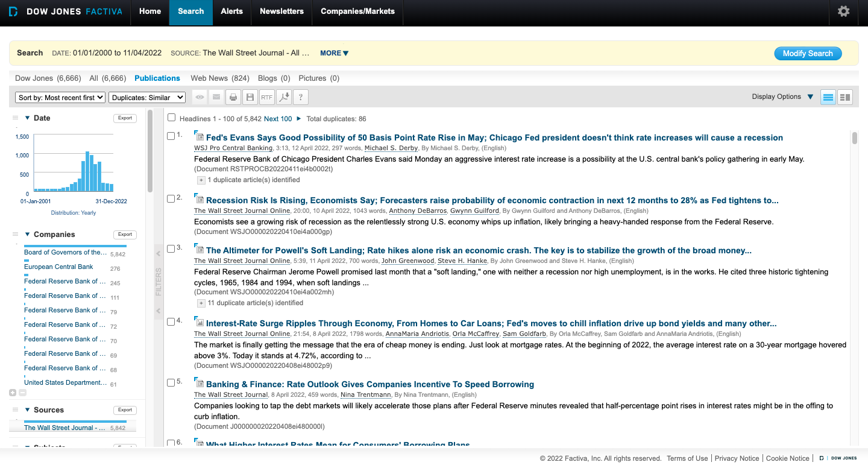The image size is (868, 465).
Task: Open the Companies/Markets tab
Action: point(358,11)
